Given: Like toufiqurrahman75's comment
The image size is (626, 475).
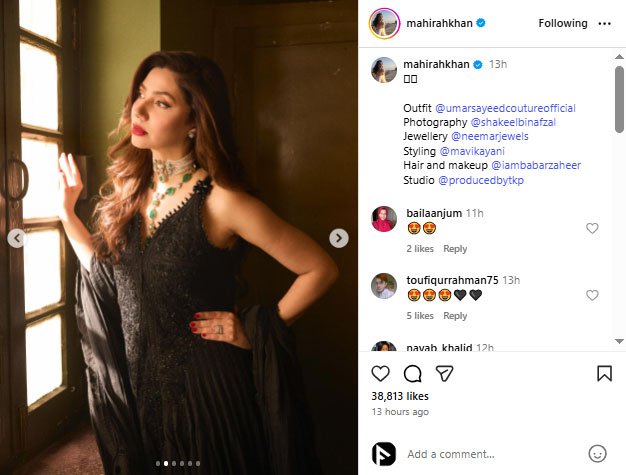Looking at the screenshot, I should click(x=592, y=296).
